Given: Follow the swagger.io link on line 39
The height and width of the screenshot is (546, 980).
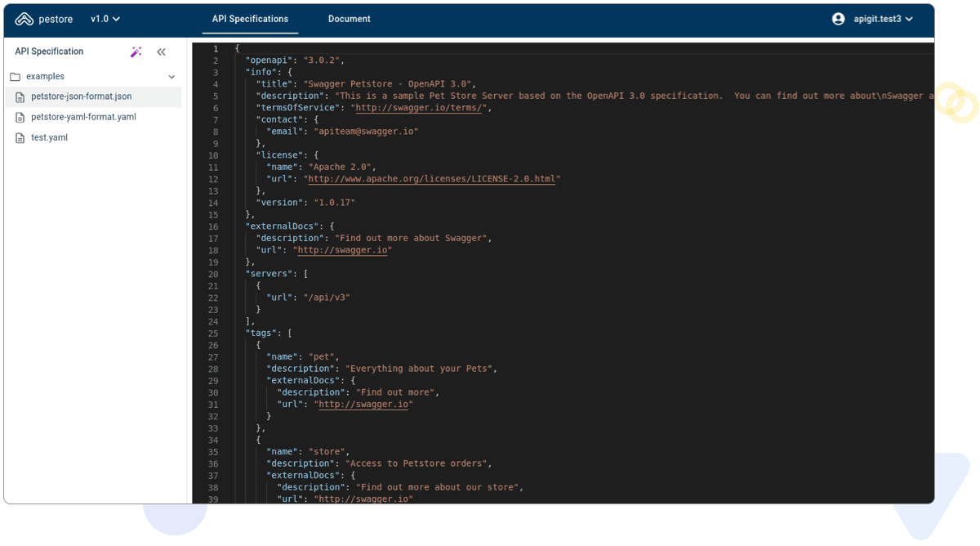Looking at the screenshot, I should point(363,499).
